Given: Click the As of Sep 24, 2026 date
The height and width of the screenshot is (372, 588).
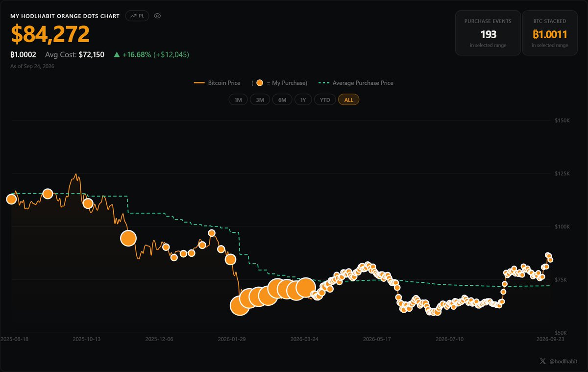Looking at the screenshot, I should [32, 66].
